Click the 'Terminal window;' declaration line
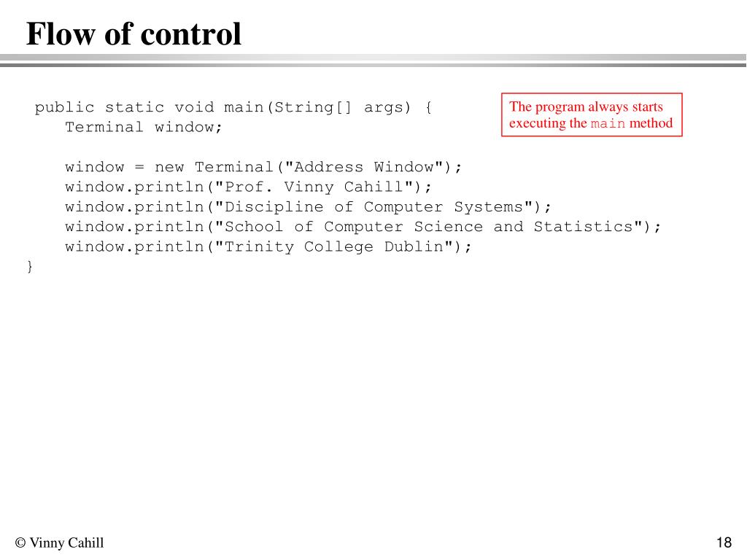 pos(144,127)
